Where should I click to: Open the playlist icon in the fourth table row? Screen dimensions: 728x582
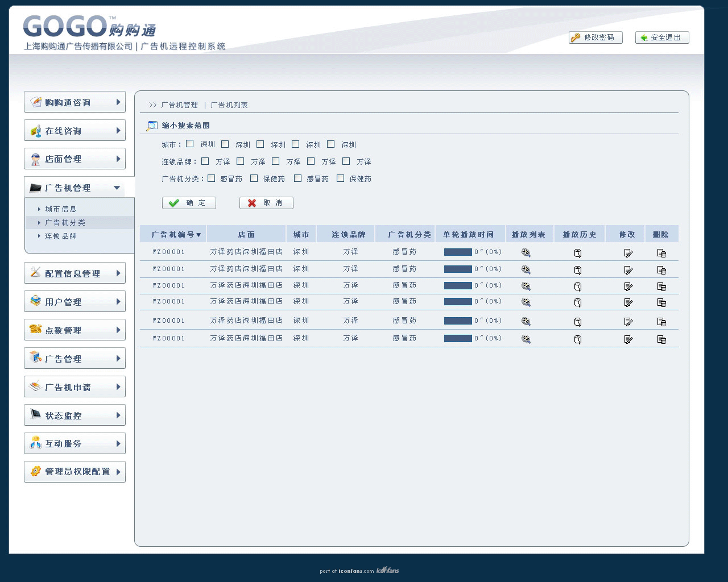click(526, 302)
